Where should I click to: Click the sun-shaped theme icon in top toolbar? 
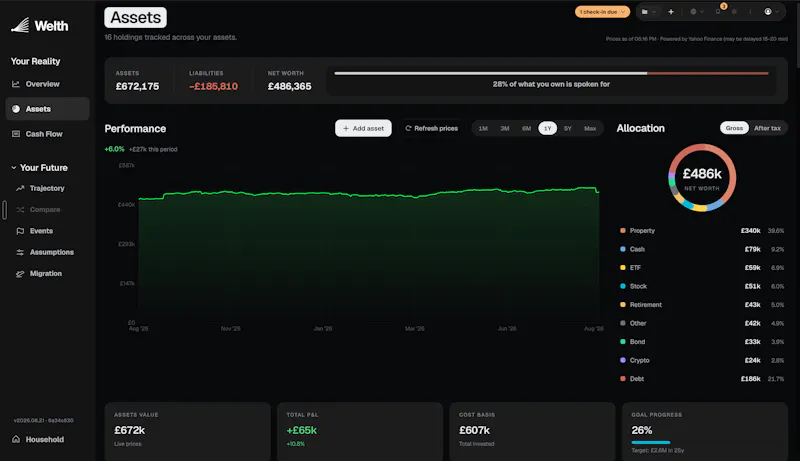click(x=734, y=12)
